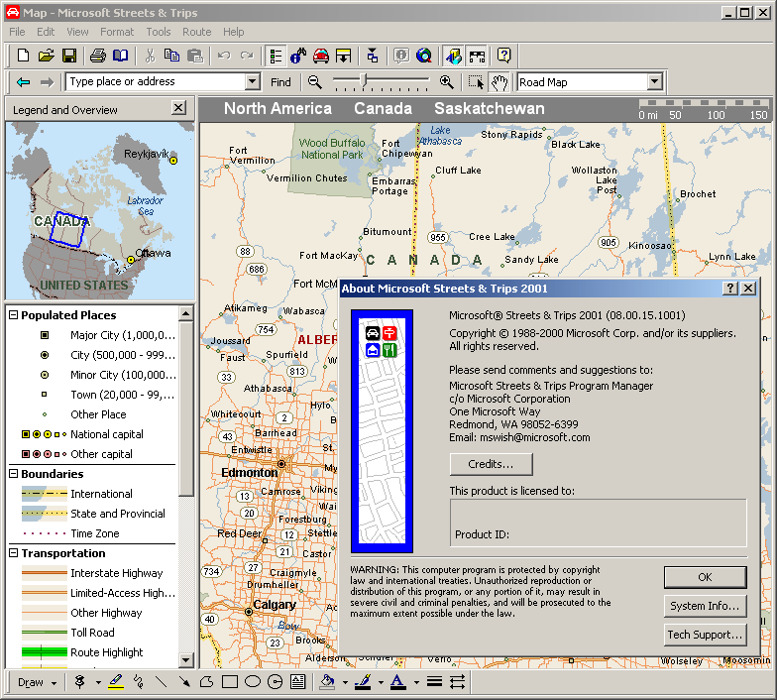Click the System Info... button
This screenshot has height=700, width=777.
tap(705, 606)
